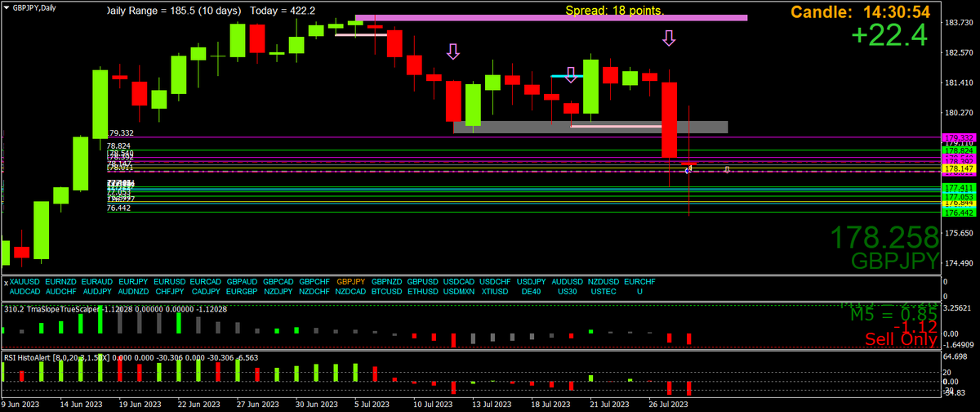Open AUDNZD from second symbol row

[x=133, y=291]
